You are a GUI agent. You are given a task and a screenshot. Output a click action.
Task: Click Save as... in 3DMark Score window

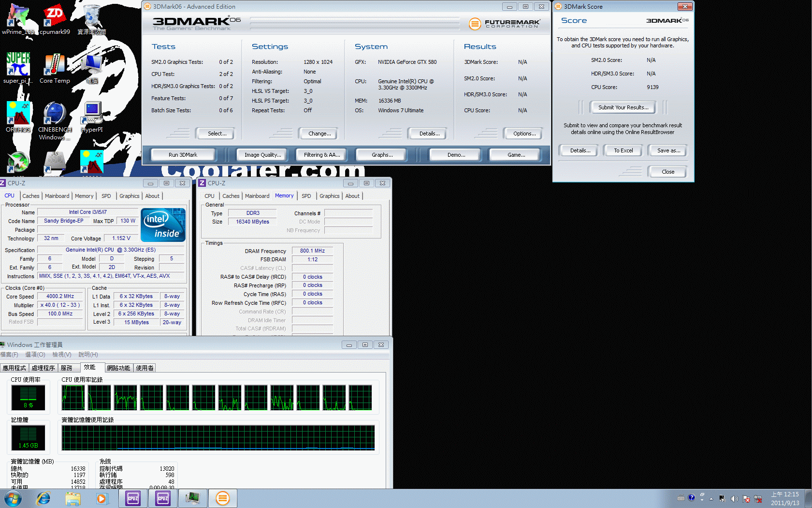(668, 150)
